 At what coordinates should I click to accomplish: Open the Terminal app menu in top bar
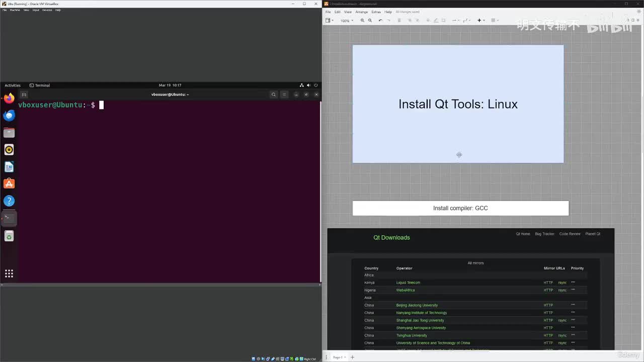pos(40,85)
